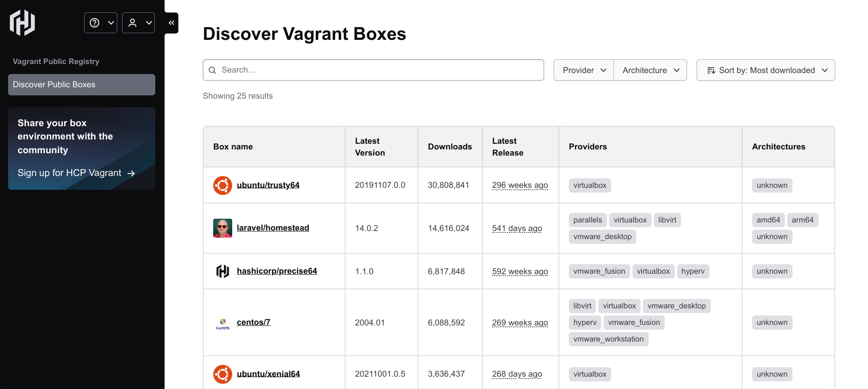Expand the Provider filter dropdown
This screenshot has height=389, width=868.
[584, 70]
